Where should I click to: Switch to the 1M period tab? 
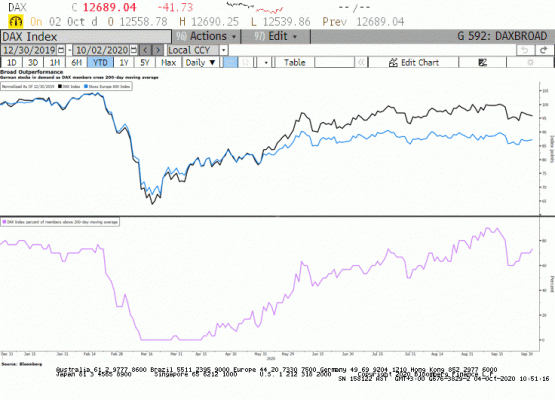click(x=55, y=63)
